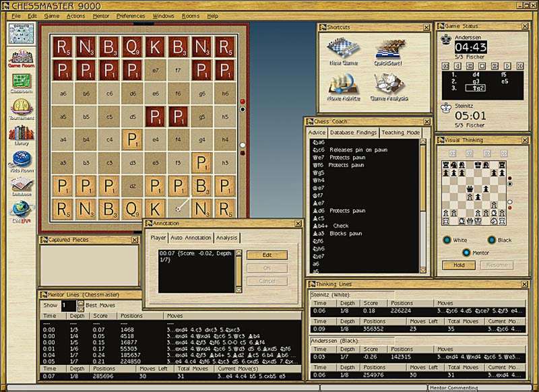Step forward one move in Game Status
539x392 pixels.
click(507, 65)
